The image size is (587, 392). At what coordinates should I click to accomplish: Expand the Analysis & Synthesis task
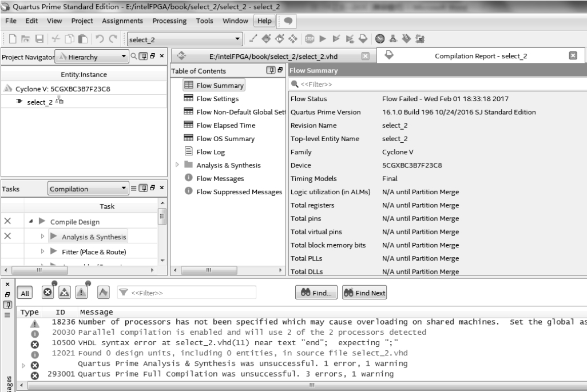point(42,237)
